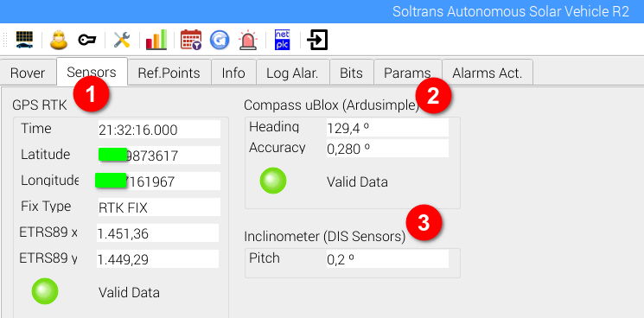Open the Log Alar. tab
The image size is (644, 318).
tap(292, 73)
